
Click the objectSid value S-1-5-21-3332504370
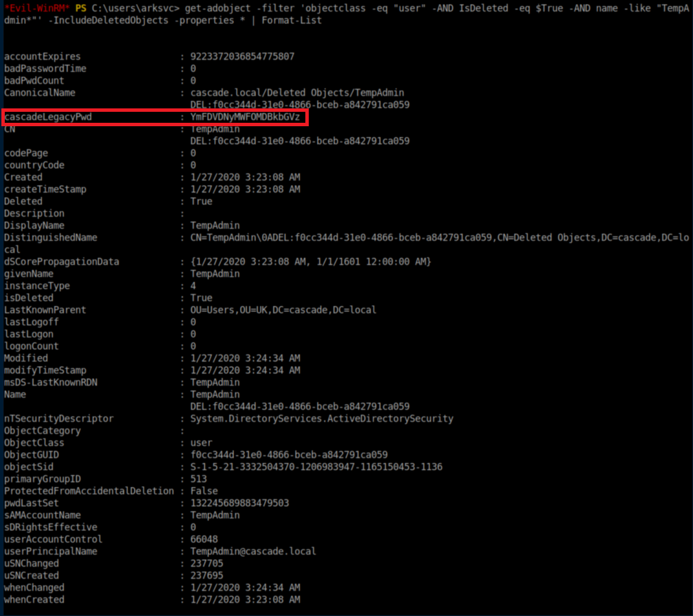[316, 466]
